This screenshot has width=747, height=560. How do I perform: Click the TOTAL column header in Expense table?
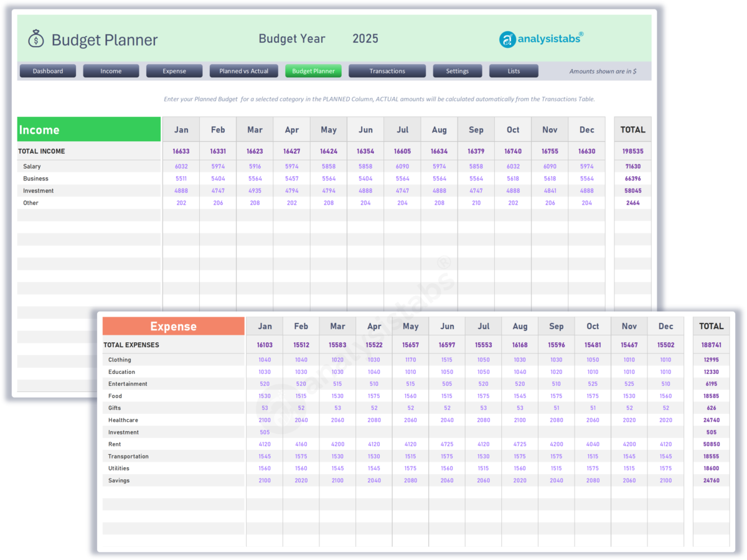(x=711, y=325)
